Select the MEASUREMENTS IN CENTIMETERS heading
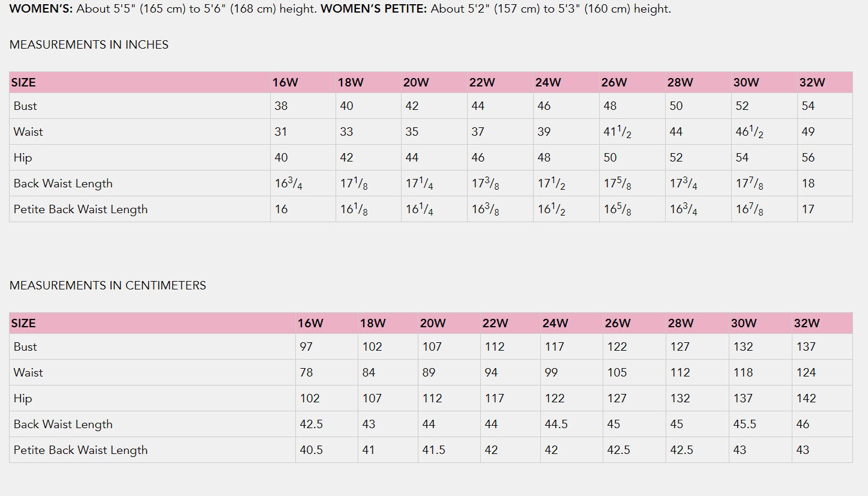The image size is (868, 496). (107, 286)
